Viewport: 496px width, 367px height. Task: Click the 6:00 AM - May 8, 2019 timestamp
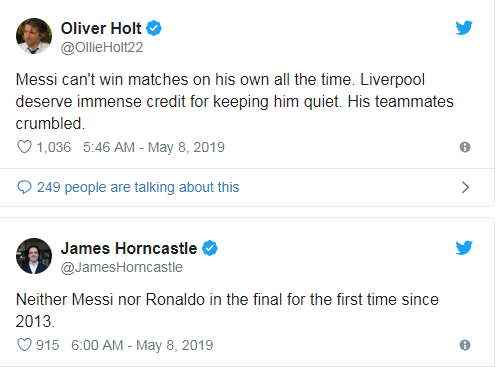pos(142,345)
